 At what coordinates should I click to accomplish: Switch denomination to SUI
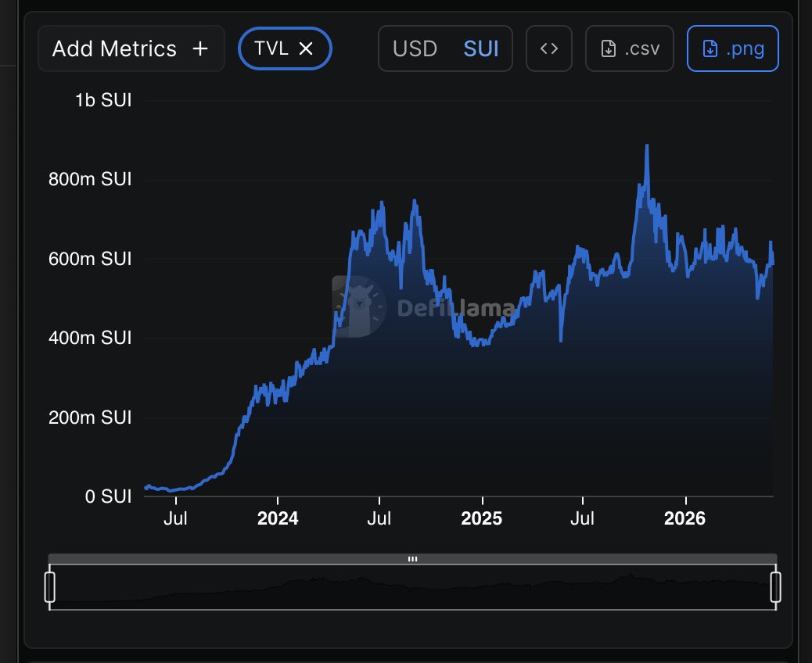[480, 48]
